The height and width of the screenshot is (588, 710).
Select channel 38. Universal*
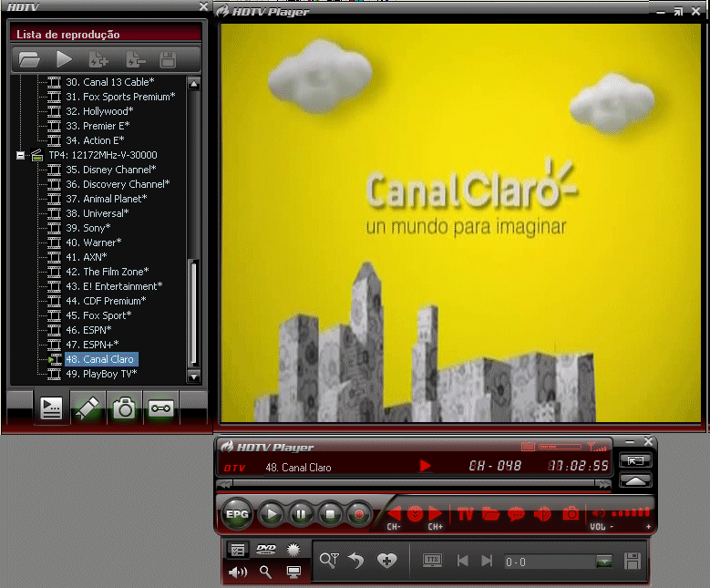pos(98,213)
